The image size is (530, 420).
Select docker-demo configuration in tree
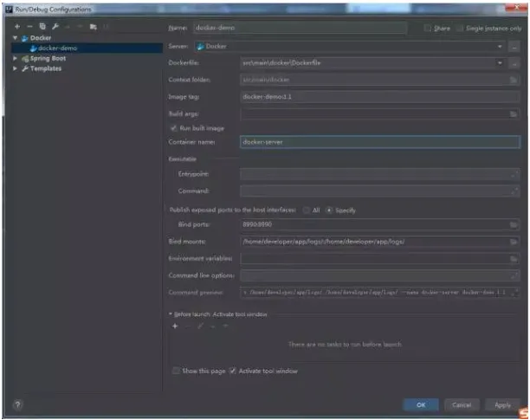click(57, 48)
